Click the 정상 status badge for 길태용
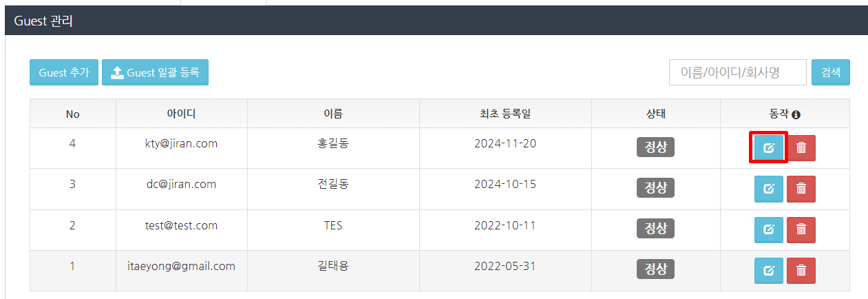The height and width of the screenshot is (299, 868). [655, 269]
